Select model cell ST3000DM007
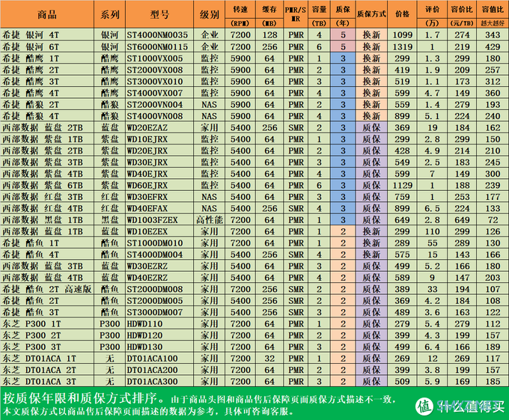Viewport: 509px width, 420px height. pos(155,312)
